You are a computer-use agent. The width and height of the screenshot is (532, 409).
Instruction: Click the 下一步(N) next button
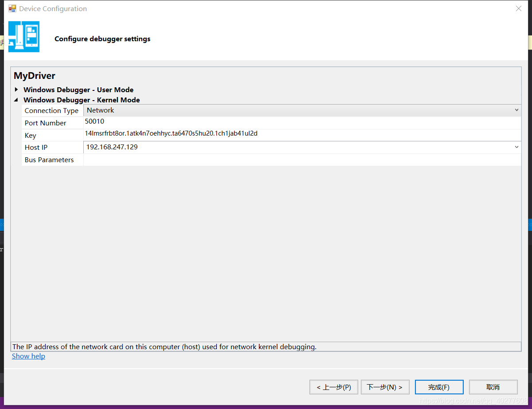385,387
